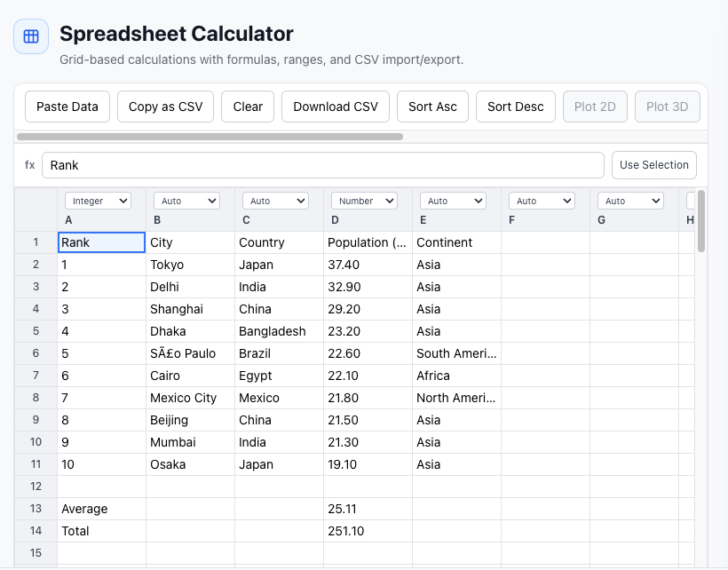Expand column D Number type dropdown
This screenshot has width=728, height=570.
pyautogui.click(x=364, y=201)
